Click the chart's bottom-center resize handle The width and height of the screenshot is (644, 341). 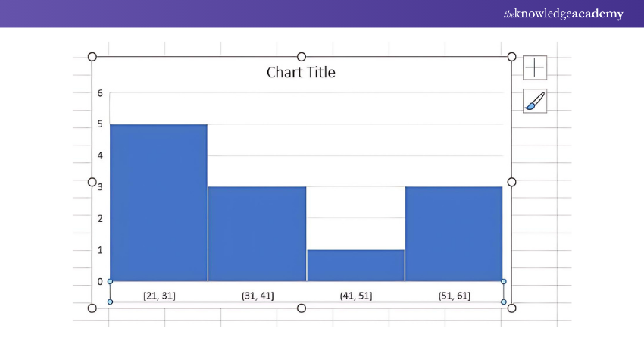(302, 308)
